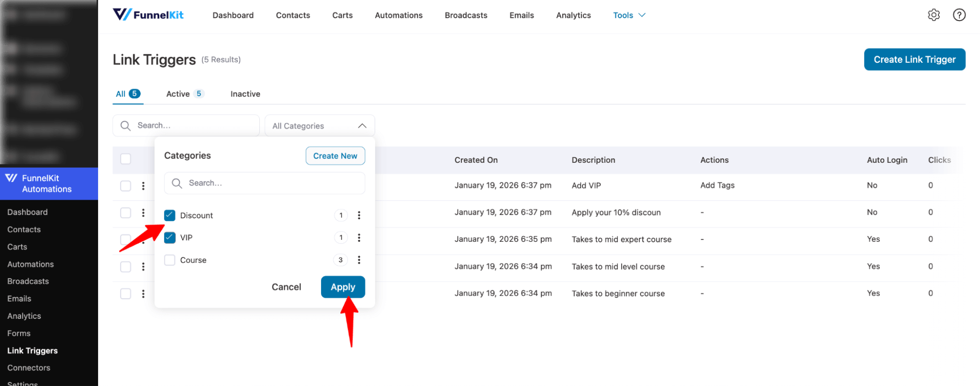Image resolution: width=980 pixels, height=386 pixels.
Task: Open Contacts in the left sidebar
Action: (x=24, y=230)
